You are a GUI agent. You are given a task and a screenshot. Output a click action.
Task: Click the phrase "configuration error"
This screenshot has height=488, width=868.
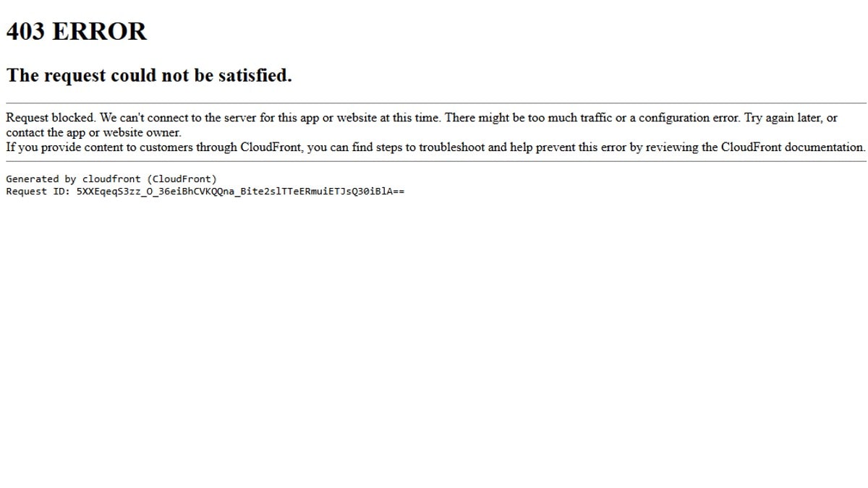(x=689, y=118)
